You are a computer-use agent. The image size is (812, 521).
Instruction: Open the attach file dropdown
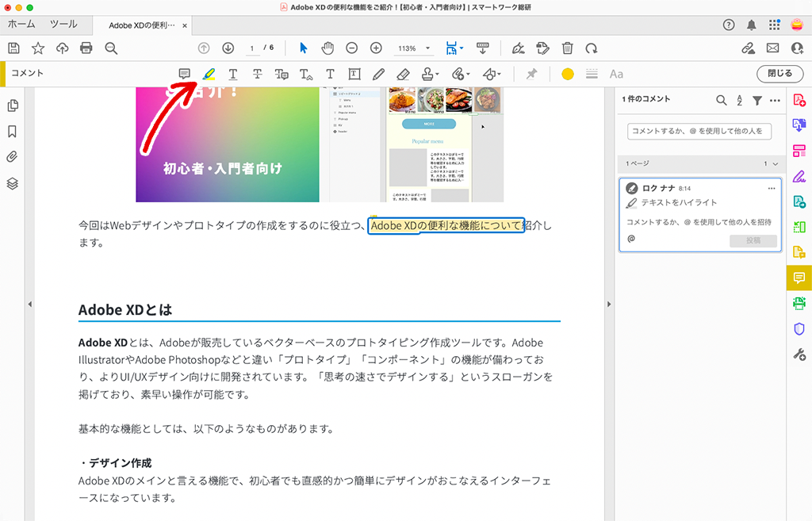pos(461,74)
